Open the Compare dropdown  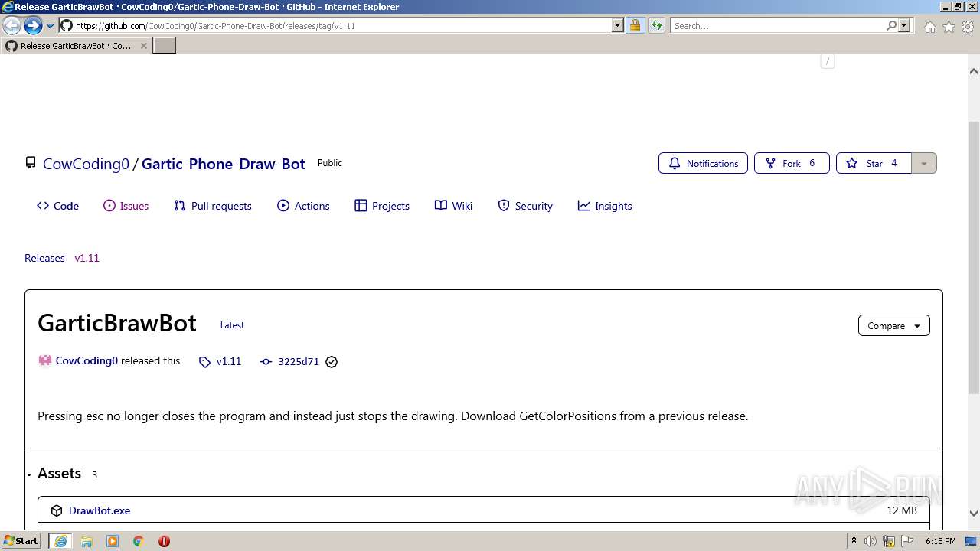coord(893,325)
